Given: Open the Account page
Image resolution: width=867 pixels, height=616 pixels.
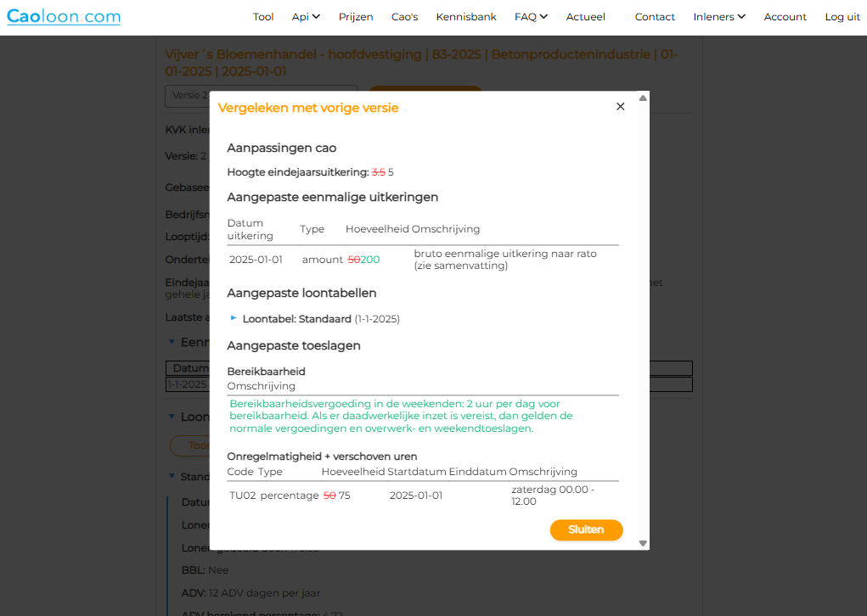Looking at the screenshot, I should [x=785, y=17].
